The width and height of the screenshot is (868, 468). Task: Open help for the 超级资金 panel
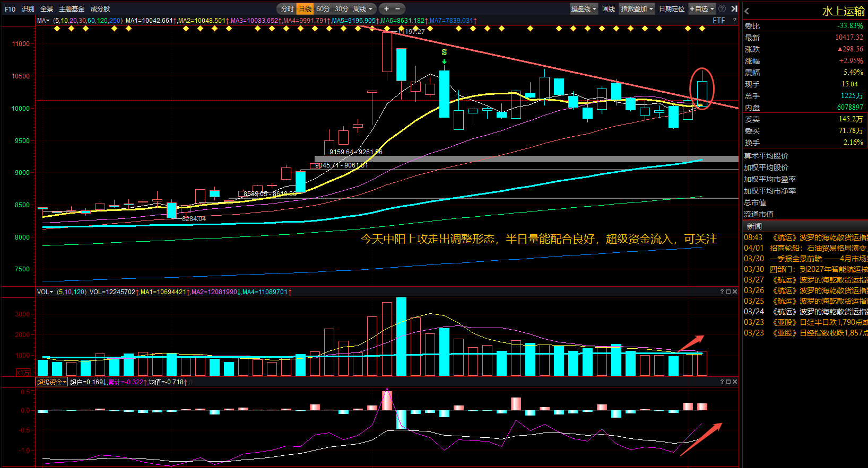coord(722,382)
